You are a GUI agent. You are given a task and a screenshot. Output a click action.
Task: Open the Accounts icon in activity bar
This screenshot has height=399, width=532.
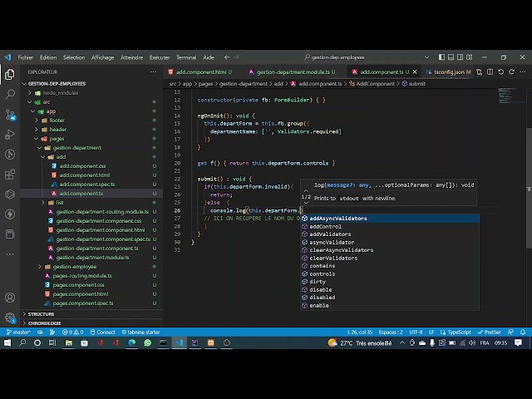point(10,298)
